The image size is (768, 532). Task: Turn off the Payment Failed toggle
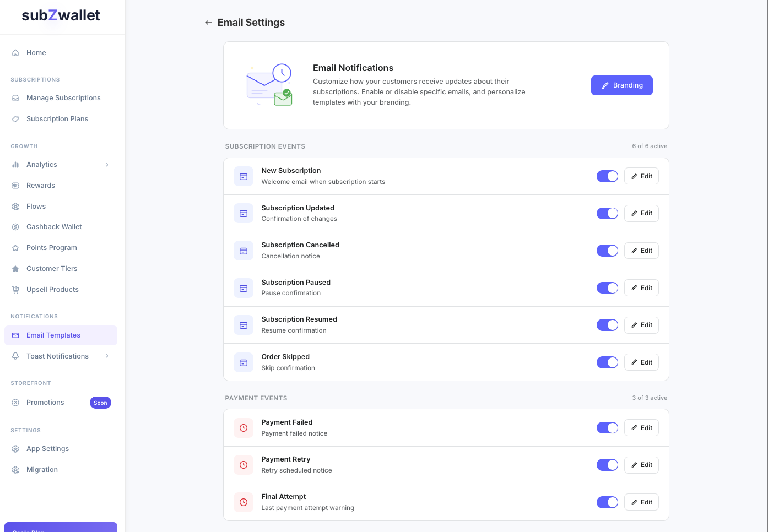[607, 428]
